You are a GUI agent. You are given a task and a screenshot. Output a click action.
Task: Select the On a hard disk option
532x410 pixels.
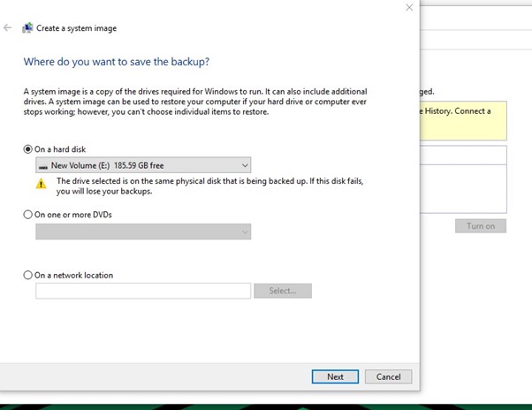(27, 149)
